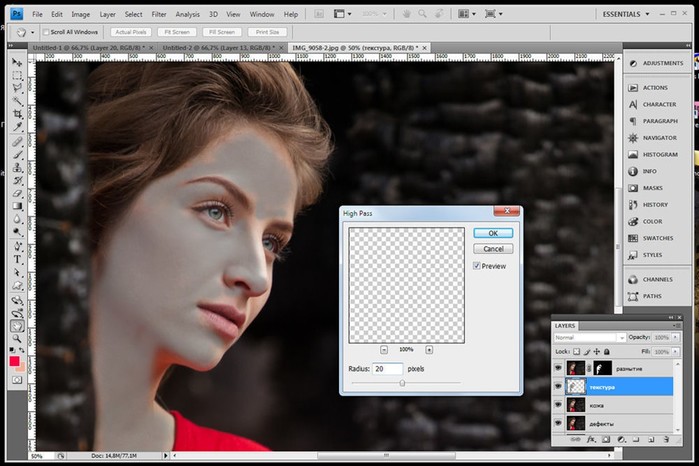Hide the размытие layer with eye icon
This screenshot has width=699, height=466.
[x=558, y=368]
